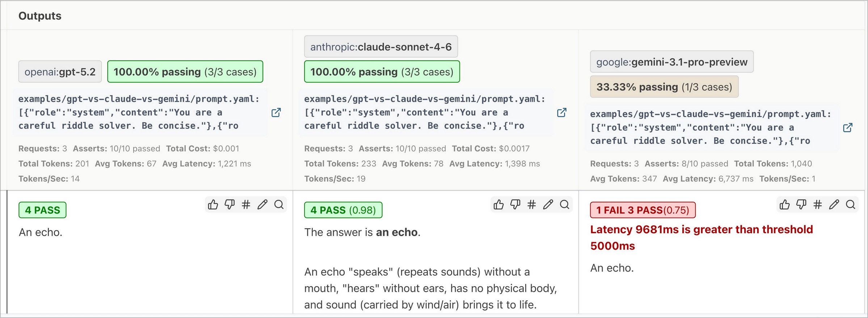Image resolution: width=868 pixels, height=318 pixels.
Task: Click the hash score icon on claude output
Action: pyautogui.click(x=531, y=205)
